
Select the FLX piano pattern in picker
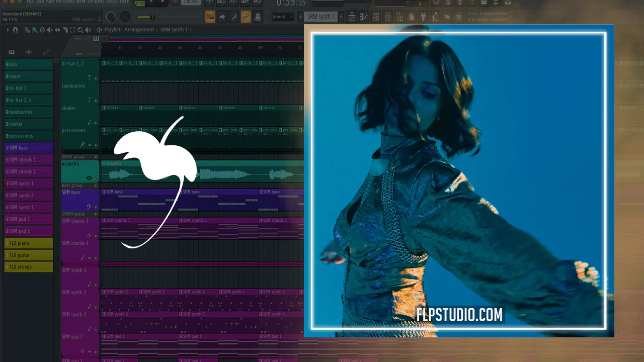pos(29,243)
